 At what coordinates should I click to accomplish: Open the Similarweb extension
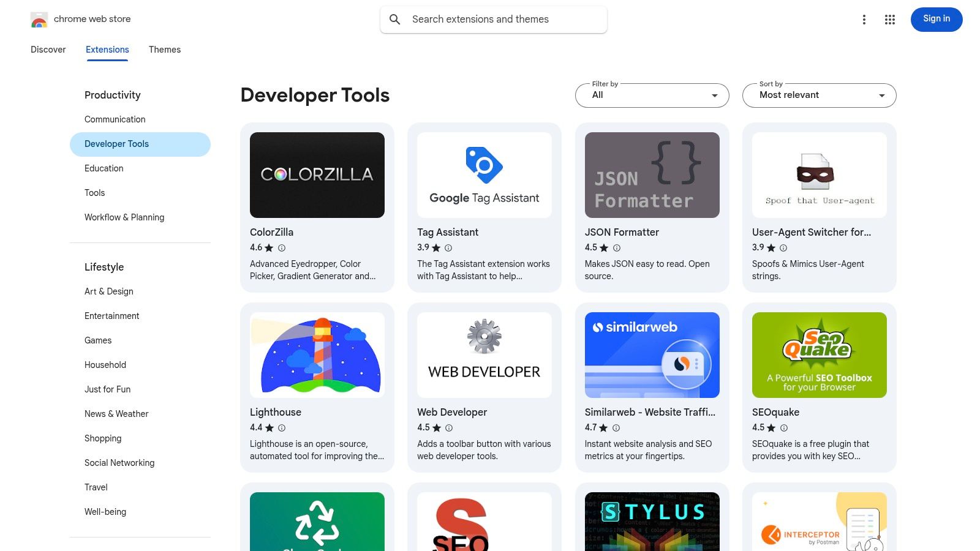point(652,386)
